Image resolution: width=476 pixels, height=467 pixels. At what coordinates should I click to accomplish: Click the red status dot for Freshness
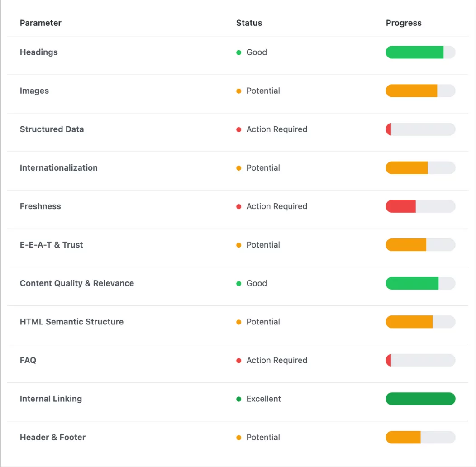(239, 207)
